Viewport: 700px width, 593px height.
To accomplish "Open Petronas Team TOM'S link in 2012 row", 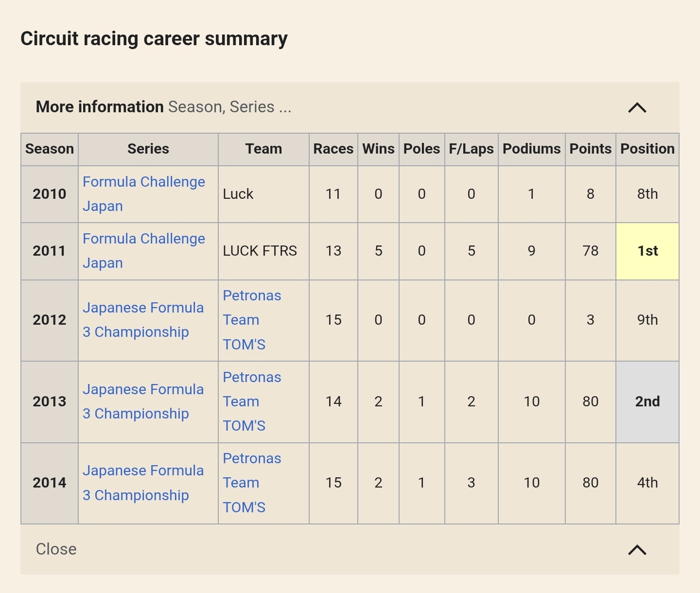I will pyautogui.click(x=252, y=320).
